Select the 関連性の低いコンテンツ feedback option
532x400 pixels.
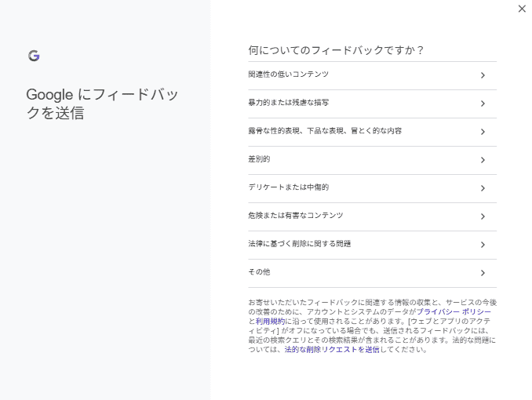pyautogui.click(x=288, y=75)
